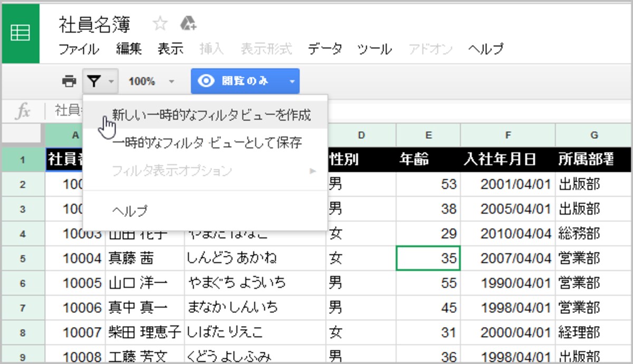Select column G header
Viewport: 633px width, 364px height.
pos(593,135)
